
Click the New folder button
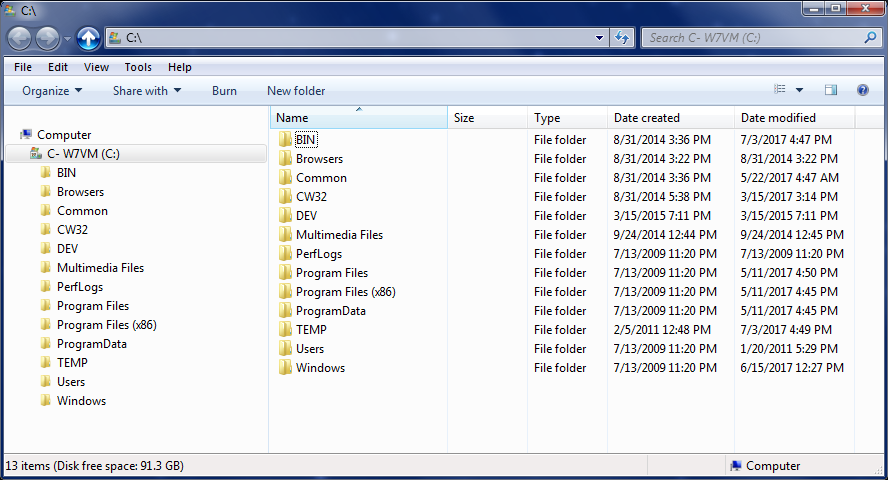click(x=296, y=91)
